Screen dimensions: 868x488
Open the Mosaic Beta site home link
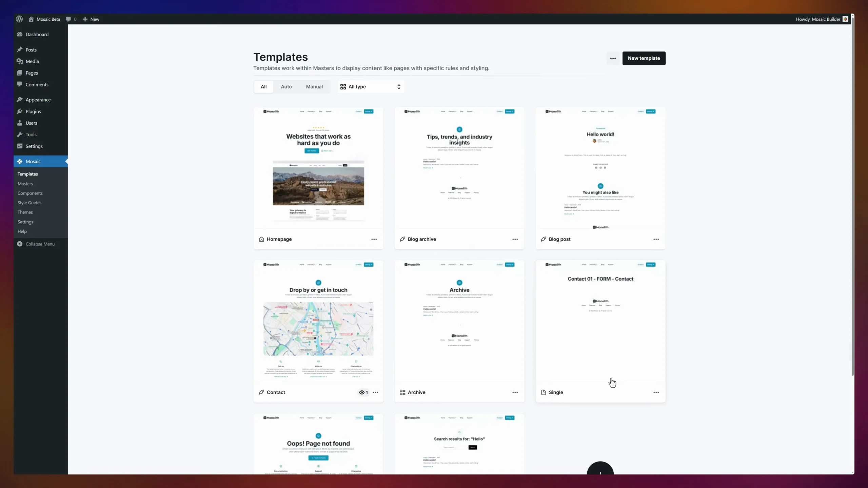44,19
